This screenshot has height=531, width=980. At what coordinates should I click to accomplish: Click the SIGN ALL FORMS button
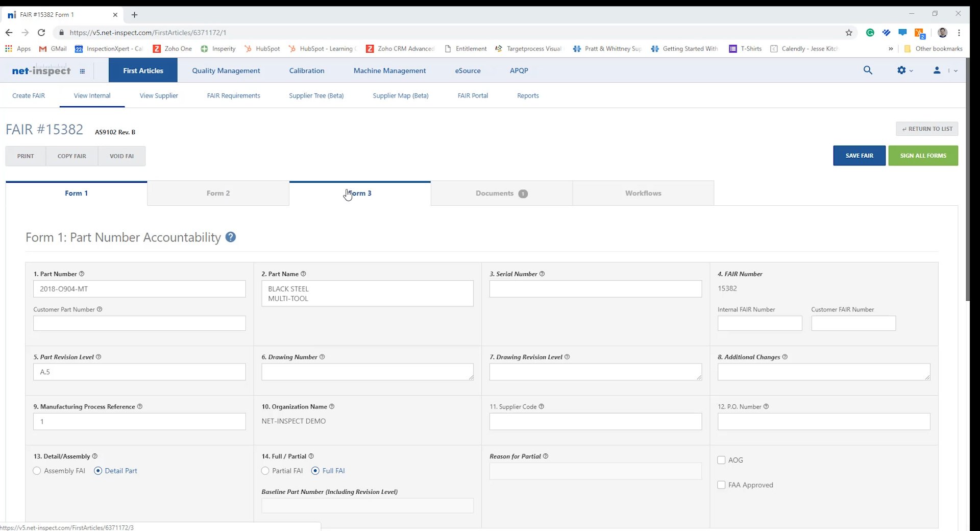923,155
